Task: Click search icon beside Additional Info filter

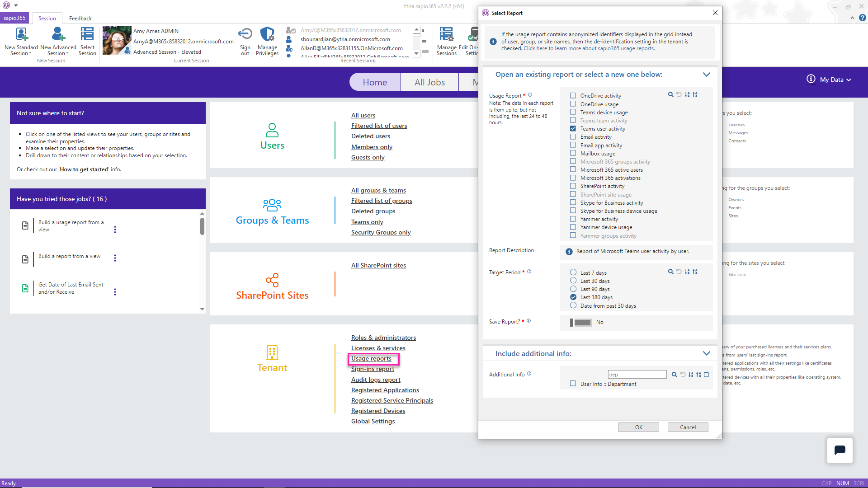Action: coord(675,375)
